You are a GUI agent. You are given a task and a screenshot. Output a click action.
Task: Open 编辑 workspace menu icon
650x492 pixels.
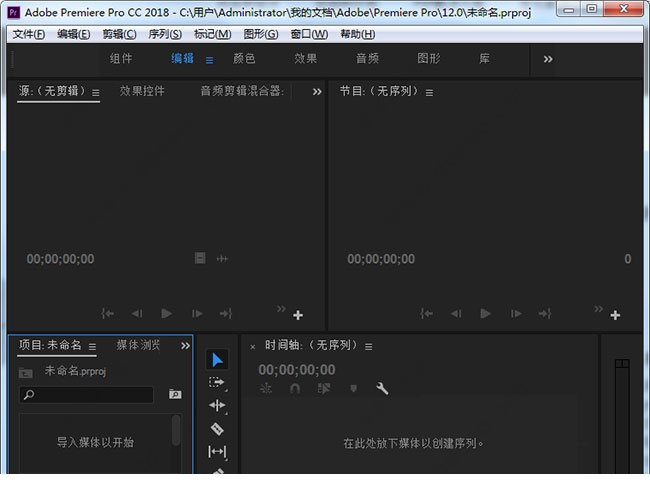[209, 60]
